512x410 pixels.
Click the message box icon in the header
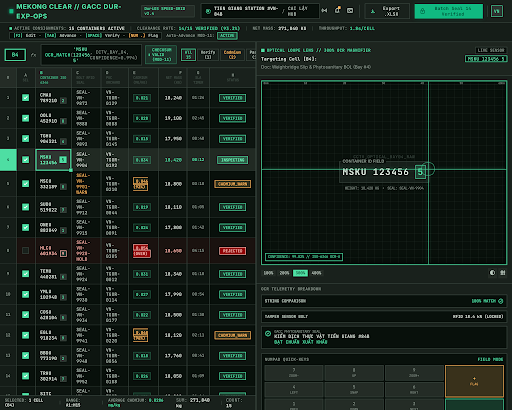coord(350,11)
